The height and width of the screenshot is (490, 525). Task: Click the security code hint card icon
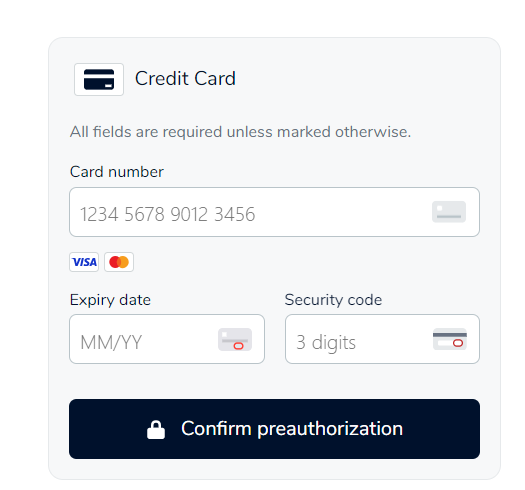point(450,339)
